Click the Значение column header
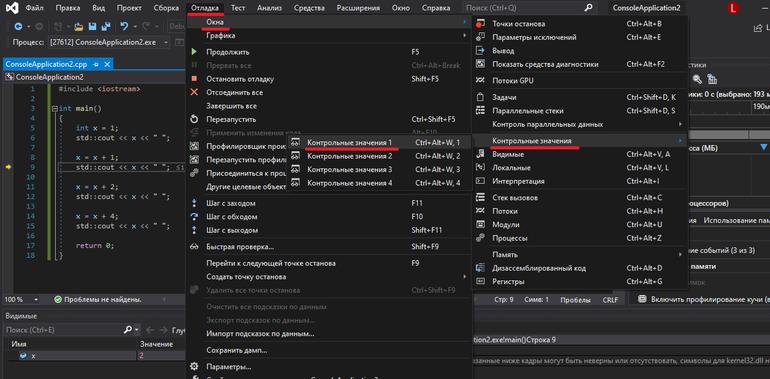Viewport: 770px width, 379px height. pyautogui.click(x=156, y=344)
